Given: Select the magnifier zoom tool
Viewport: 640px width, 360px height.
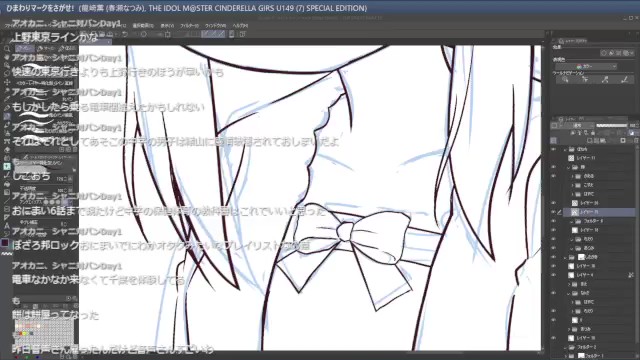Looking at the screenshot, I should pos(7,49).
